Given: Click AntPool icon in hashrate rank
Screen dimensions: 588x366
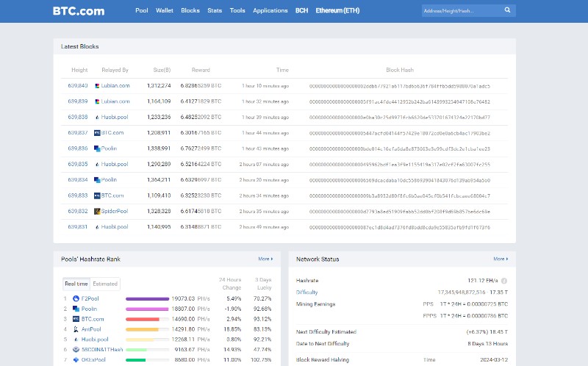Looking at the screenshot, I should coord(76,329).
